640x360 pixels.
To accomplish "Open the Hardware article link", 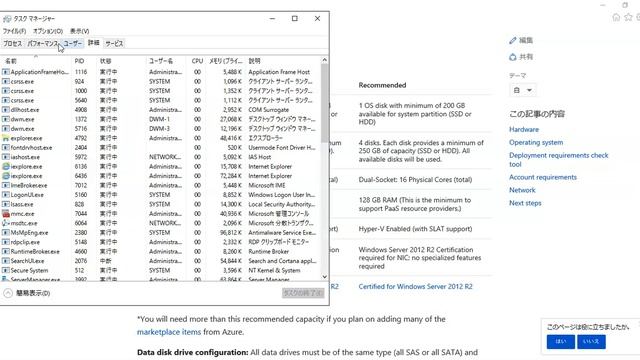I will point(524,129).
